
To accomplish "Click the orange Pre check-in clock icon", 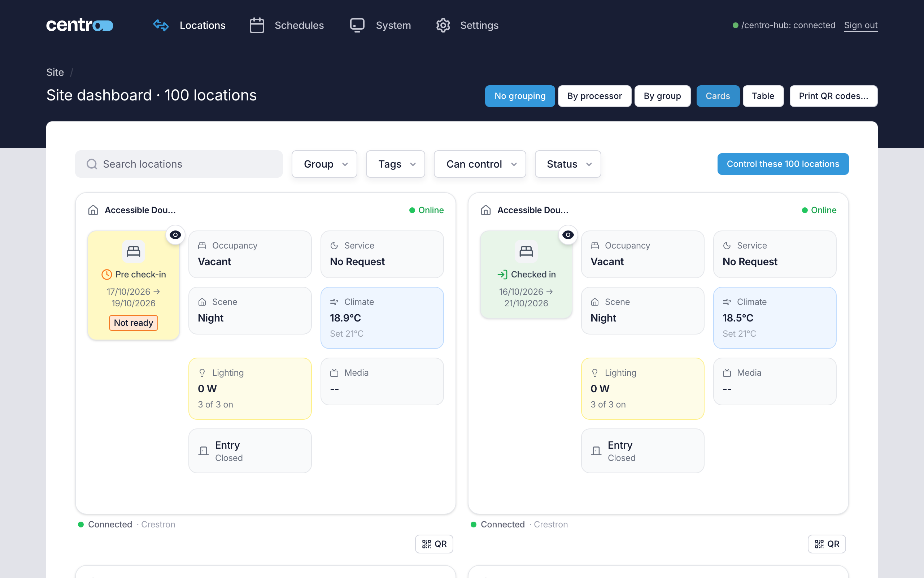I will (106, 275).
